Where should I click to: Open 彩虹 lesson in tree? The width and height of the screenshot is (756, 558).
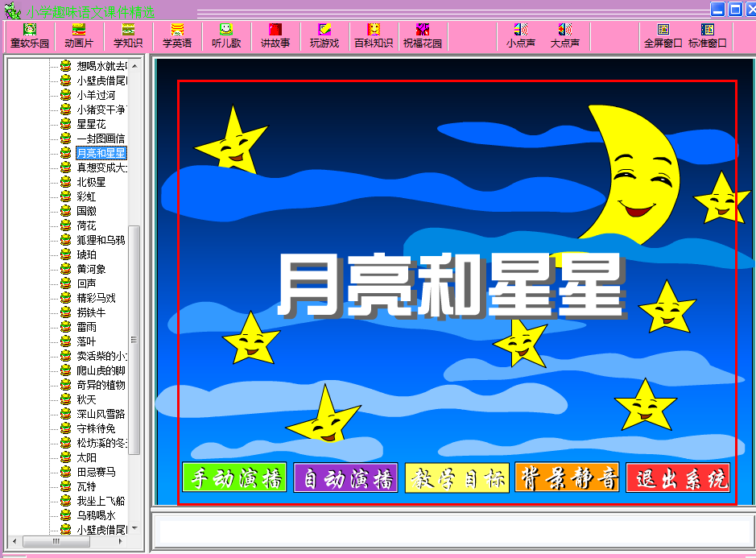click(86, 196)
